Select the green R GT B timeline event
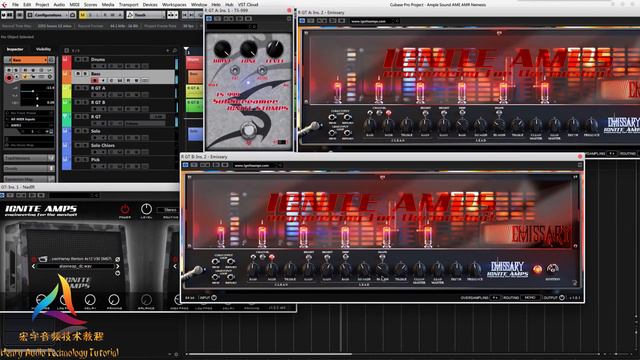 coord(194,105)
